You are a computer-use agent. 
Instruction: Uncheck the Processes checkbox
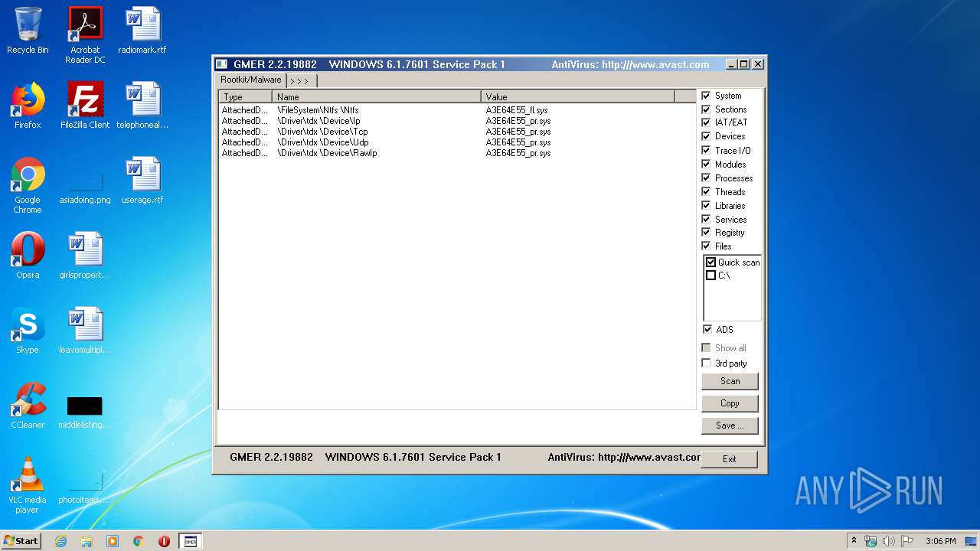point(706,178)
